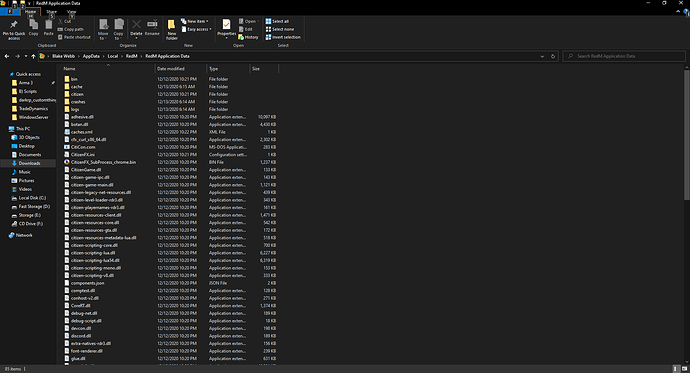Switch to the View ribbon tab
The width and height of the screenshot is (690, 373).
(x=72, y=12)
